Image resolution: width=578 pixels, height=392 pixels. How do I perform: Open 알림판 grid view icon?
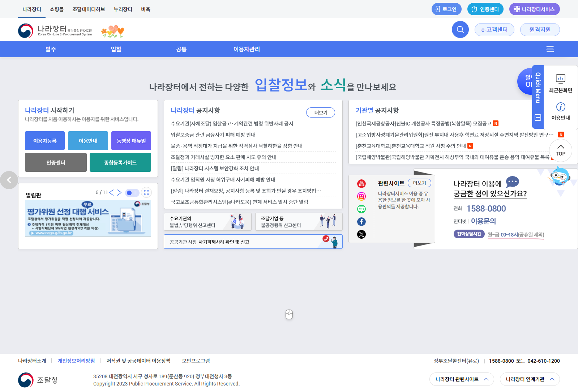146,193
